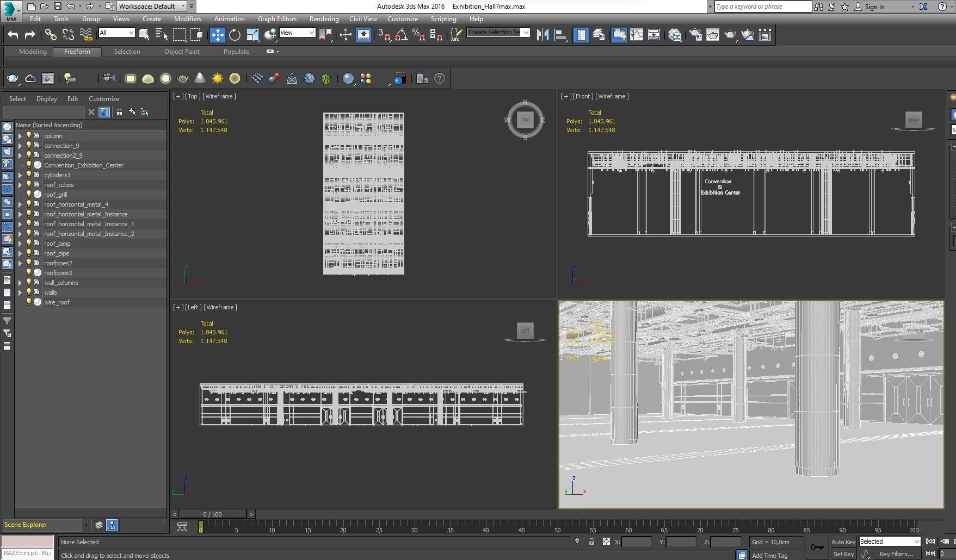Switch to the Object Paint ribbon tab

coord(182,52)
